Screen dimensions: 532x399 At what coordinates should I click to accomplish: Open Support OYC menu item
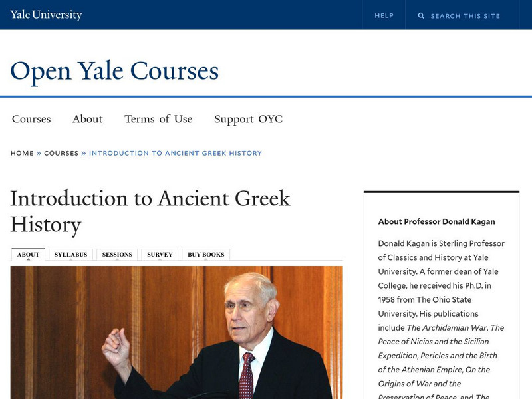coord(248,119)
